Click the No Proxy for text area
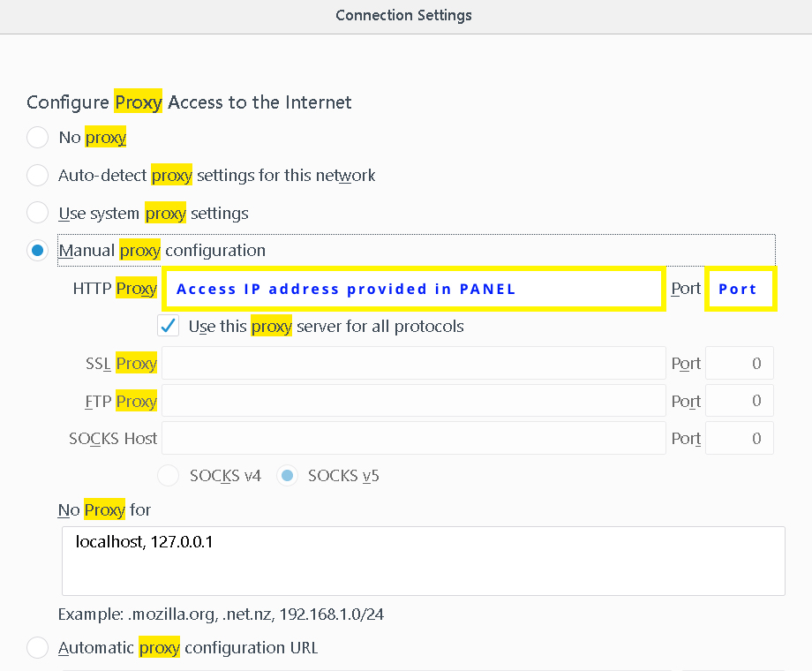Viewport: 812px width, 671px height. click(423, 562)
